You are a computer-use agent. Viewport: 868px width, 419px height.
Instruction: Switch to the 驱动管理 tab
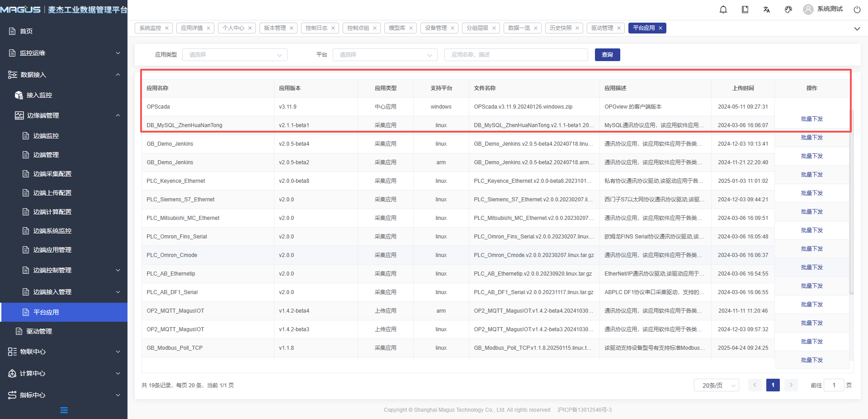tap(602, 28)
